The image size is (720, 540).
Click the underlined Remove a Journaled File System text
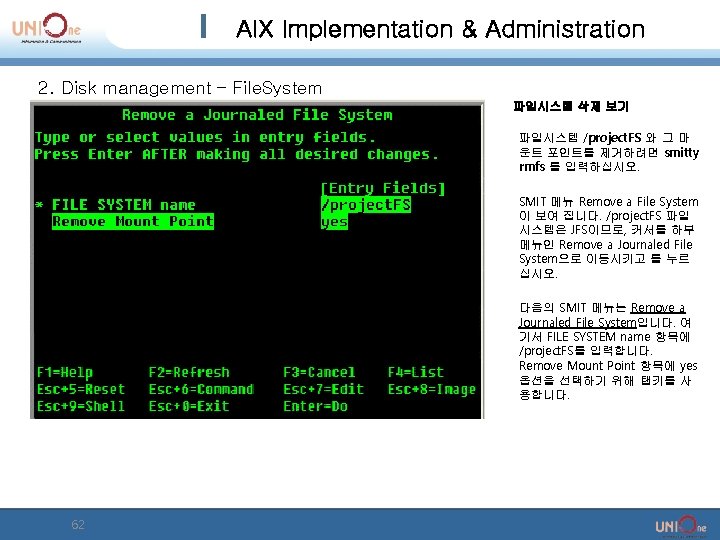pos(602,315)
